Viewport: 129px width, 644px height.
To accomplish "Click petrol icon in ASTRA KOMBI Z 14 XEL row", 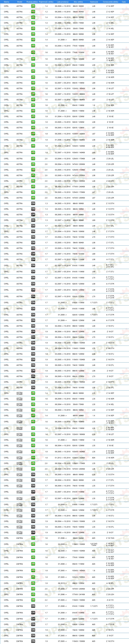I will click(33, 404).
